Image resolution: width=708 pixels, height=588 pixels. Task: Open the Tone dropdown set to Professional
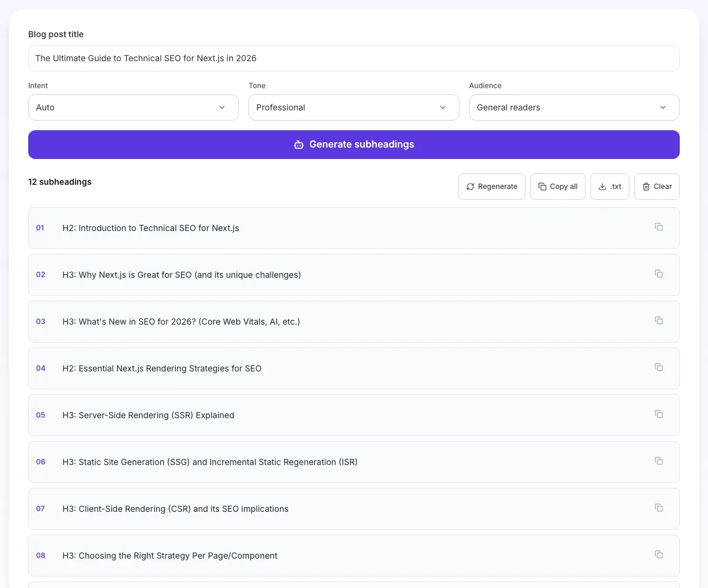click(353, 107)
